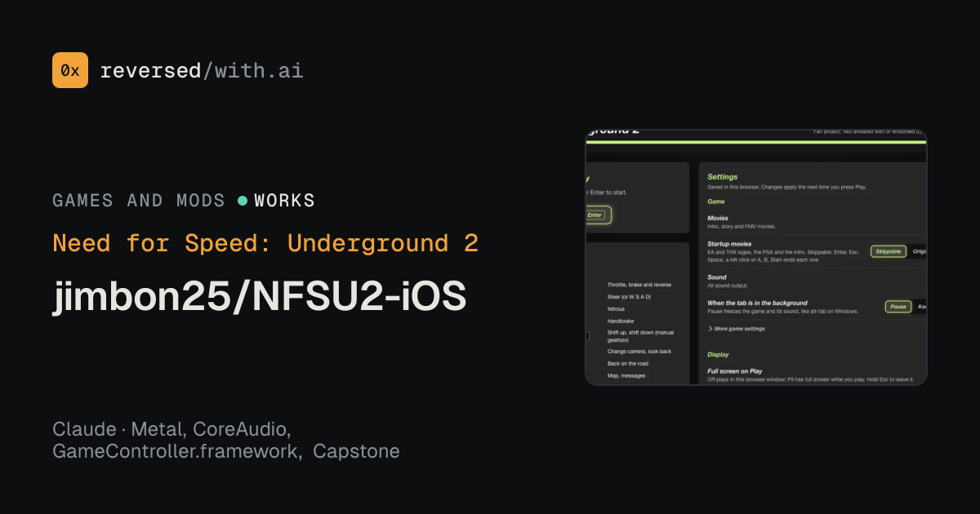980x514 pixels.
Task: Click the Steer (or W S A D) row
Action: pos(629,297)
